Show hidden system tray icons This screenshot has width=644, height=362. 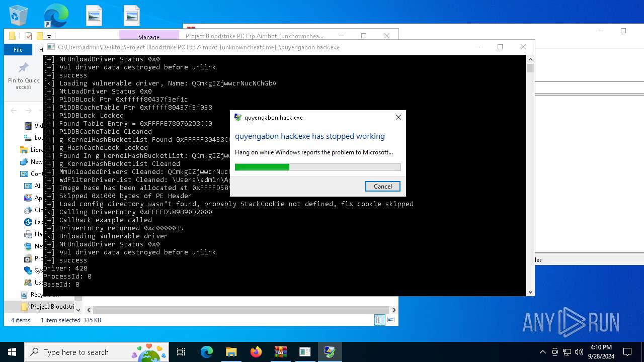tap(542, 352)
